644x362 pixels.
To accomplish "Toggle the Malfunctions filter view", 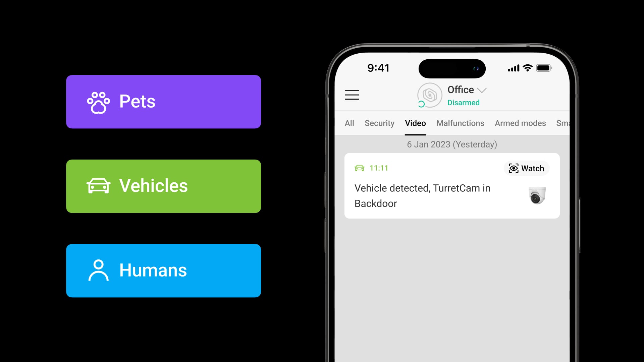I will click(460, 123).
